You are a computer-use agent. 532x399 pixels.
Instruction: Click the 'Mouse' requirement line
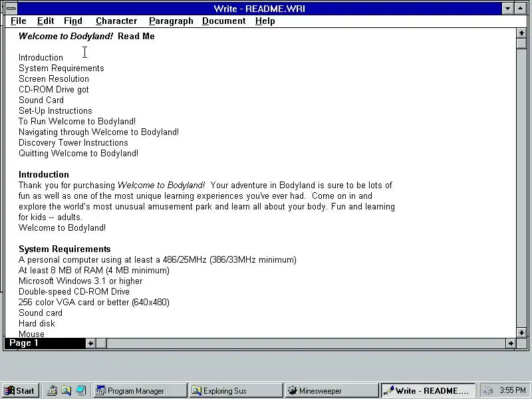31,334
